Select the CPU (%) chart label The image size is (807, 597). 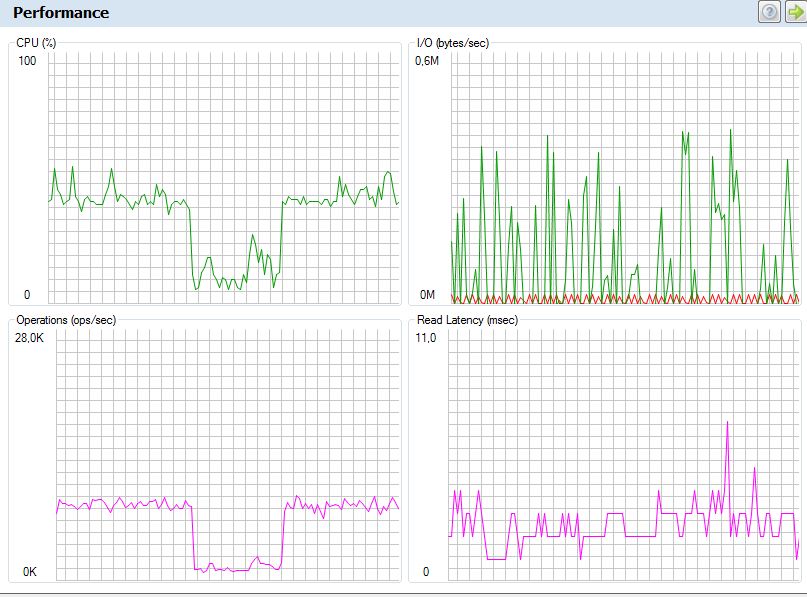pyautogui.click(x=36, y=43)
